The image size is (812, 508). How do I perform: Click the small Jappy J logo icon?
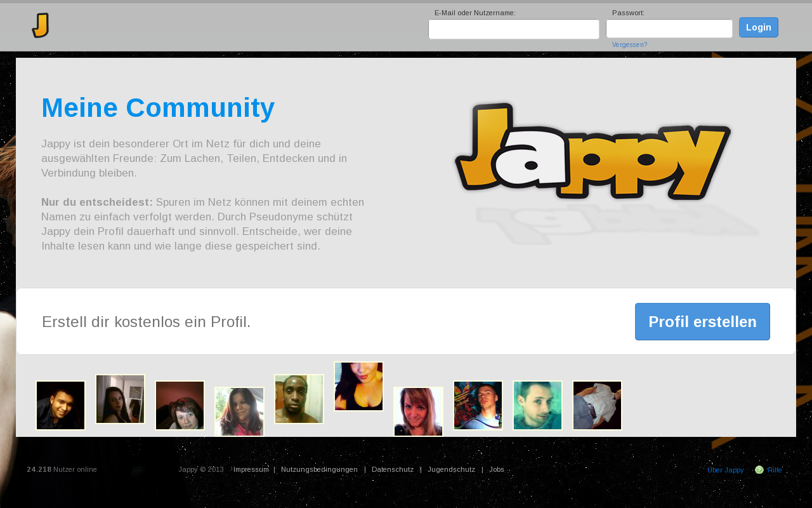pos(41,25)
